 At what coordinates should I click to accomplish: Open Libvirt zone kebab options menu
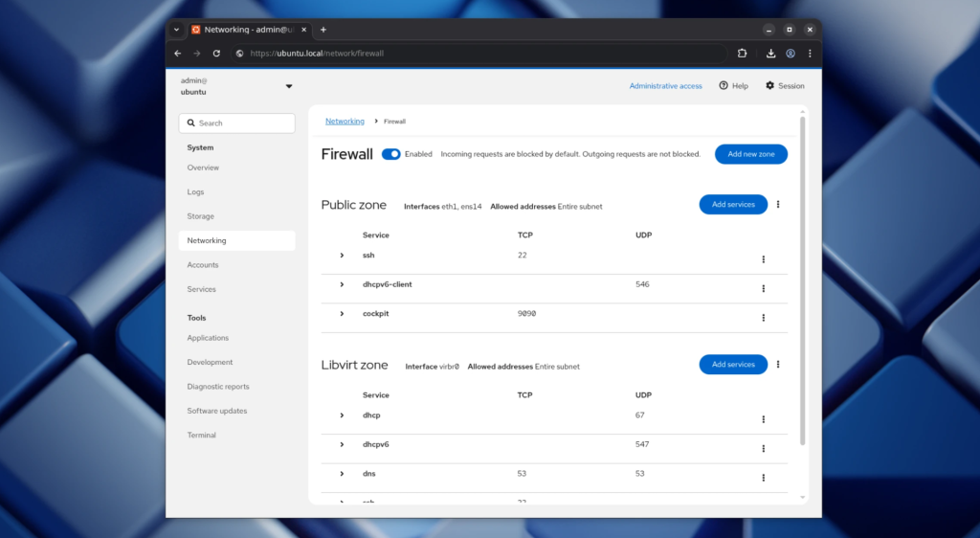pos(778,365)
